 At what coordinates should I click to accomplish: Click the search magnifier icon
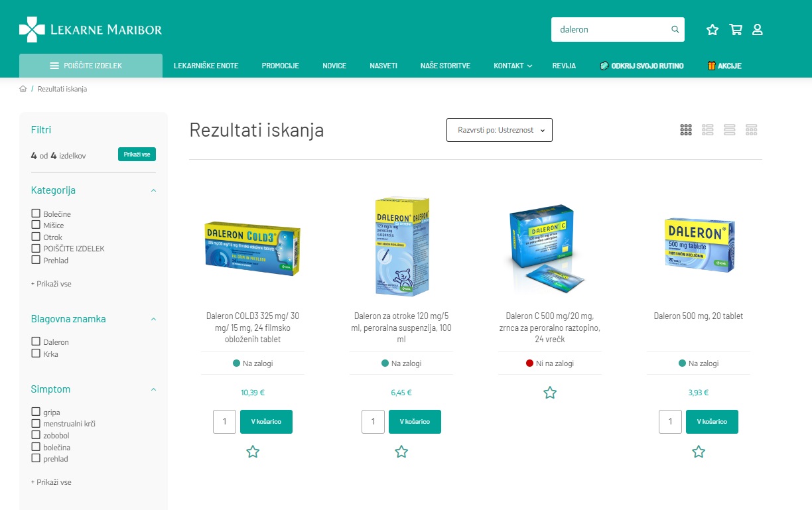point(675,30)
